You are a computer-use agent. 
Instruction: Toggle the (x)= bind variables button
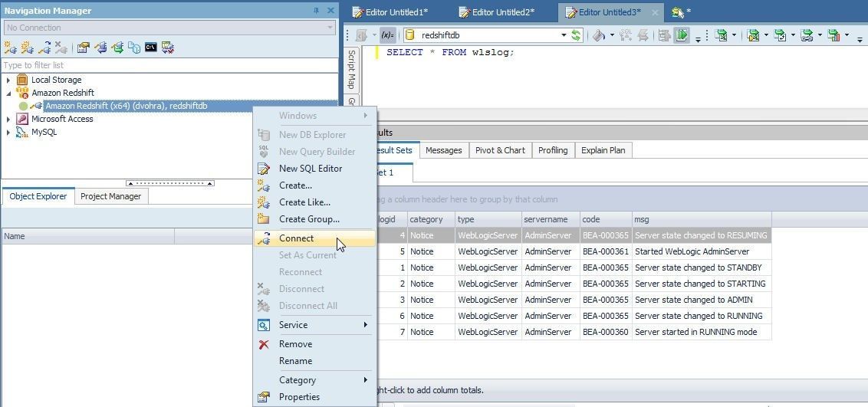(x=387, y=35)
